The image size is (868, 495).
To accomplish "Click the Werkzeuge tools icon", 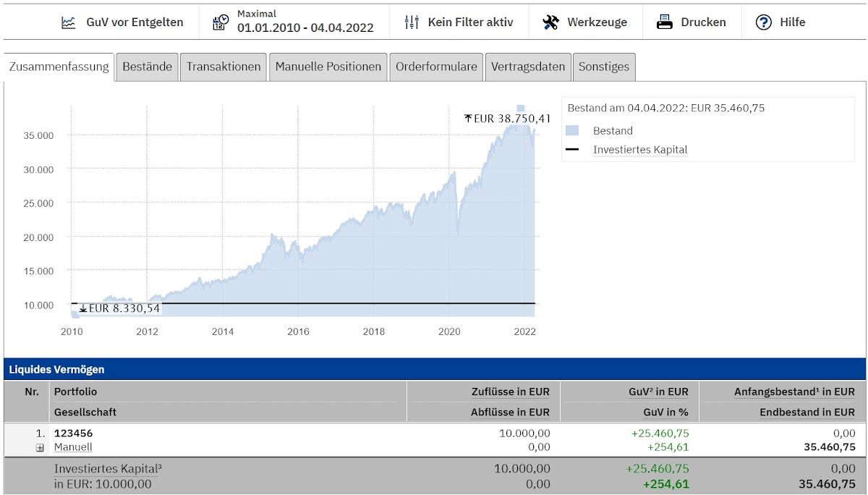I will click(x=550, y=22).
